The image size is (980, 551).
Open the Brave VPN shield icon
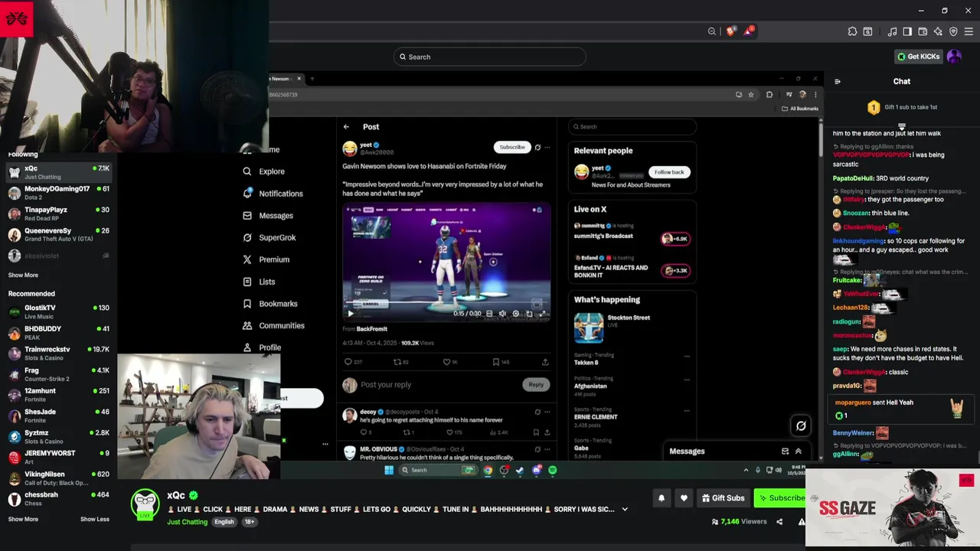pyautogui.click(x=953, y=31)
